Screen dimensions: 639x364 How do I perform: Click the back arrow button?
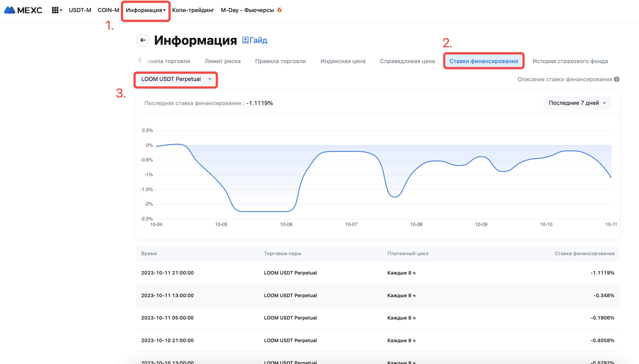[143, 40]
